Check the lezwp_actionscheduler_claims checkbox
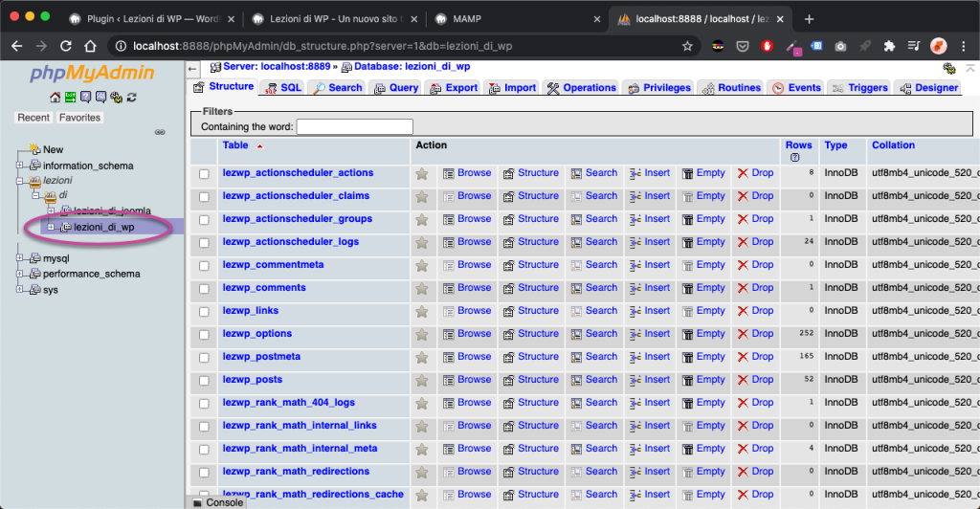980x509 pixels. (205, 197)
